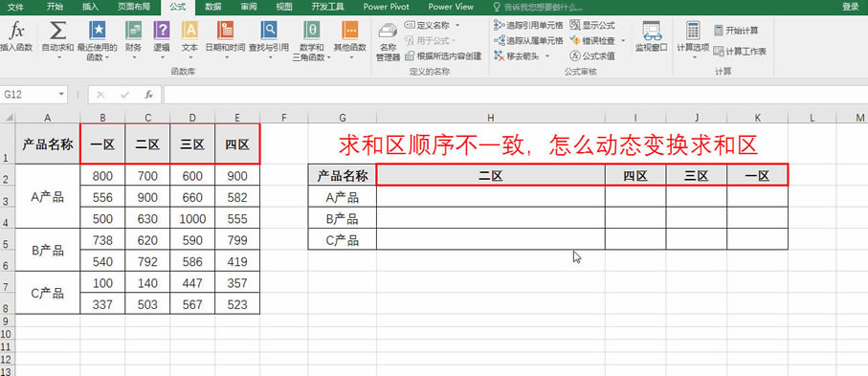Click Remove Arrows (移去箭头)

[517, 55]
